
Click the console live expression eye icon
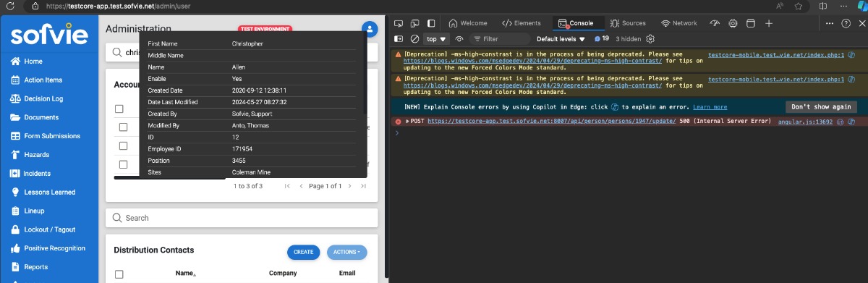[x=459, y=39]
